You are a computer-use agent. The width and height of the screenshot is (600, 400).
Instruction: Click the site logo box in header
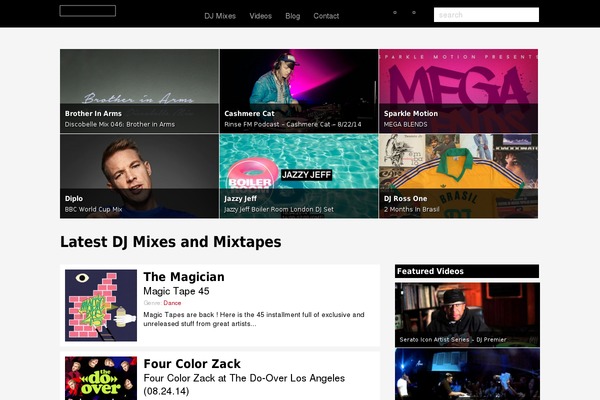[88, 11]
